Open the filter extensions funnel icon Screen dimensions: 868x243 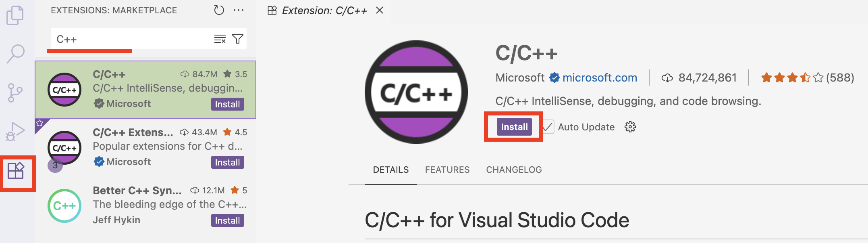238,39
